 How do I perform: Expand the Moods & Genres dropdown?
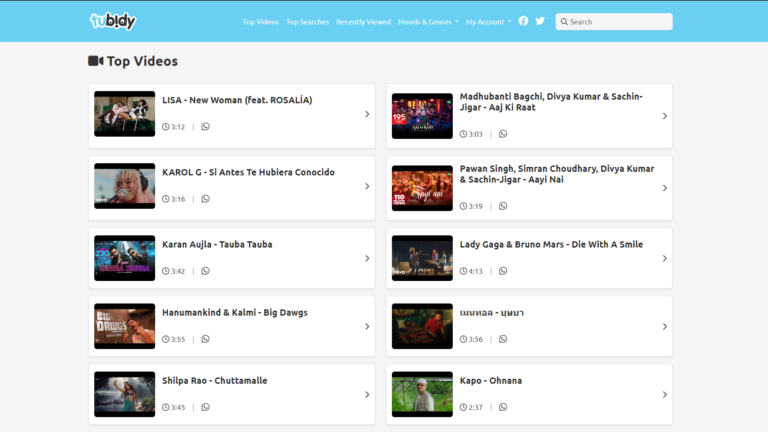coord(428,22)
